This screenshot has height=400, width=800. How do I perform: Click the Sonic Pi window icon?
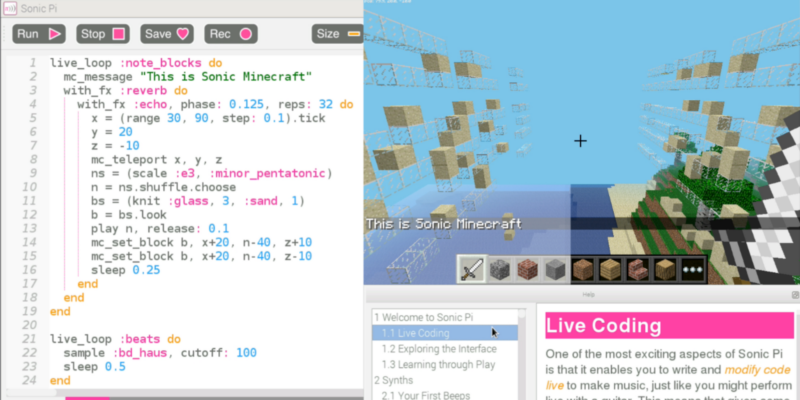click(10, 8)
